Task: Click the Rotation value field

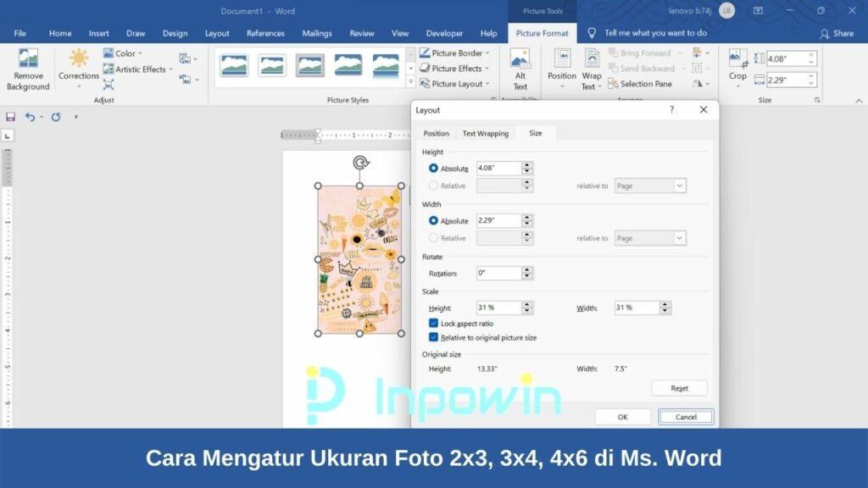Action: coord(498,273)
